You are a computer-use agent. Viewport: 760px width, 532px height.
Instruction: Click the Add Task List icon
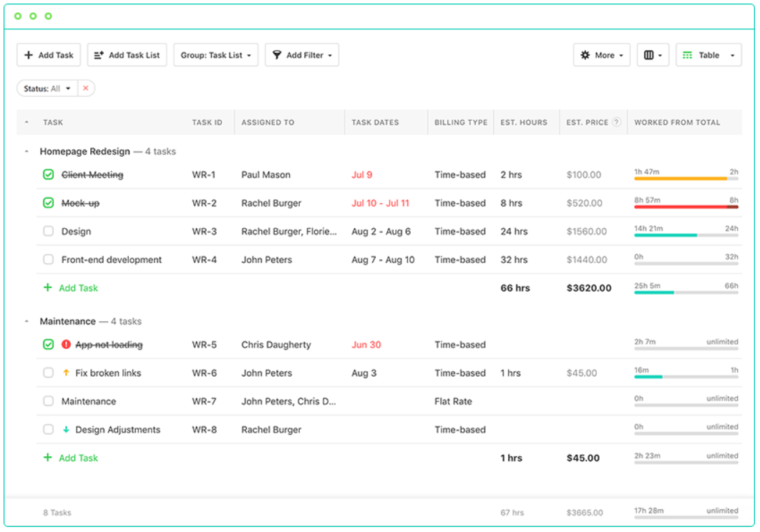98,55
